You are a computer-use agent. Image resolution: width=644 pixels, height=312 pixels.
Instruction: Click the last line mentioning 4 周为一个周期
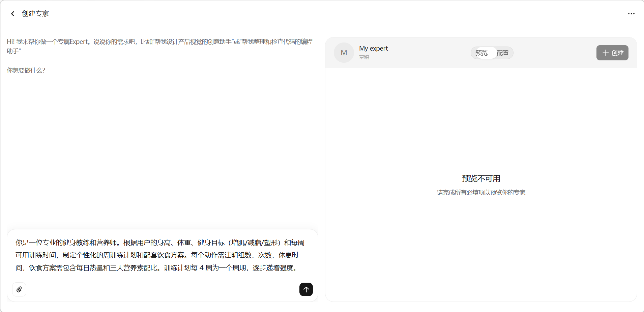pos(157,268)
